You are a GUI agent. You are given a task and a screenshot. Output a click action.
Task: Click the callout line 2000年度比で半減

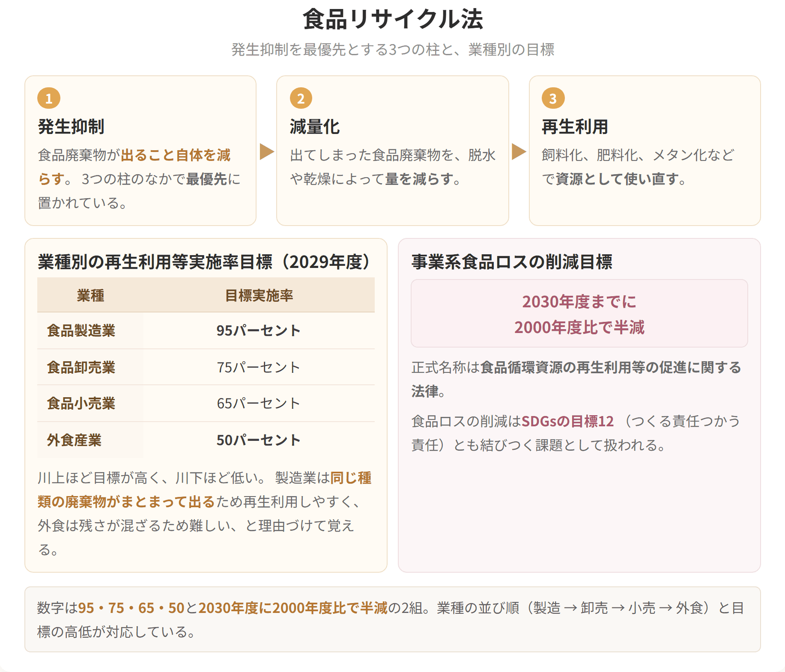point(579,327)
